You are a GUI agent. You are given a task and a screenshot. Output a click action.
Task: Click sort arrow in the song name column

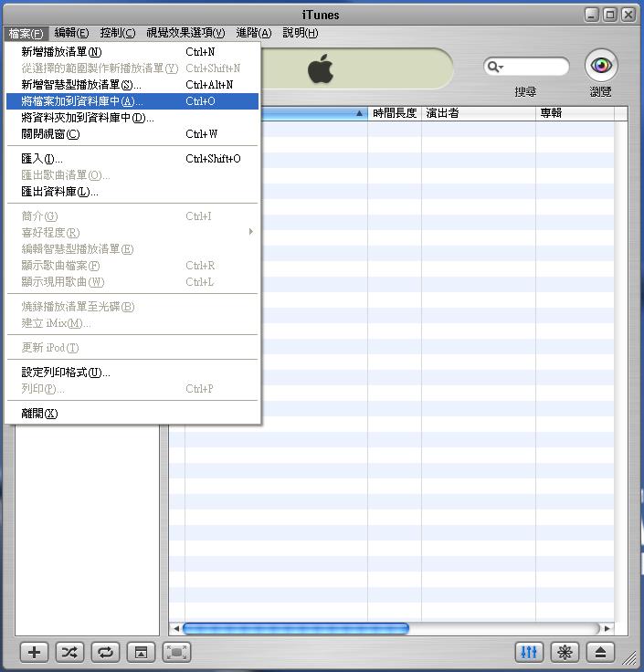tap(359, 114)
